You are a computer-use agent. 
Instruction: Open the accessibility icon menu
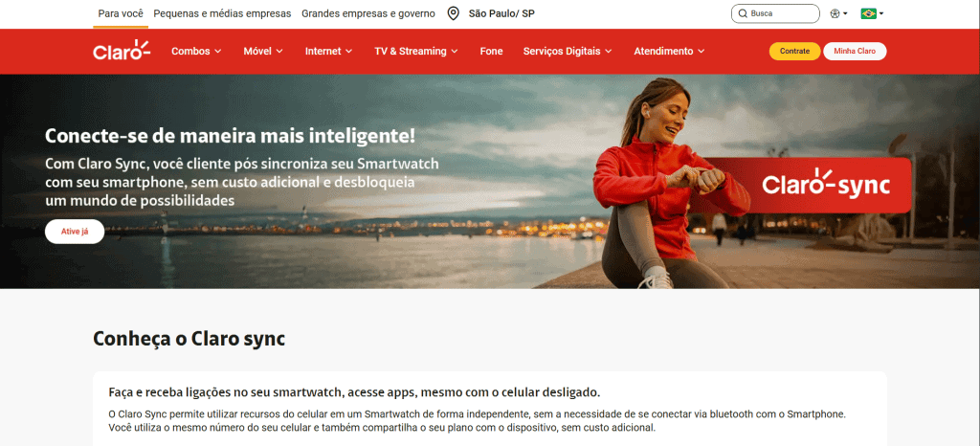[838, 13]
